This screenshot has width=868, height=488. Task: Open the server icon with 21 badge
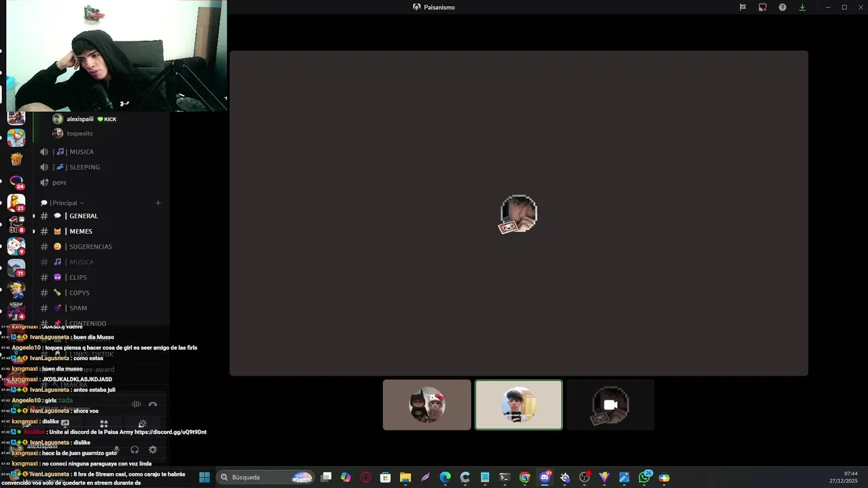tap(16, 203)
